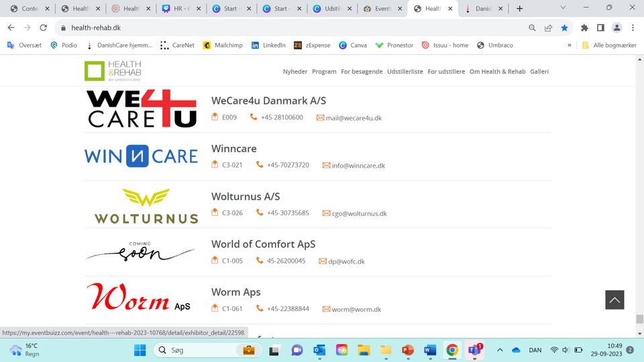Open the Winncare exhibitor title
644x362 pixels.
pyautogui.click(x=233, y=149)
